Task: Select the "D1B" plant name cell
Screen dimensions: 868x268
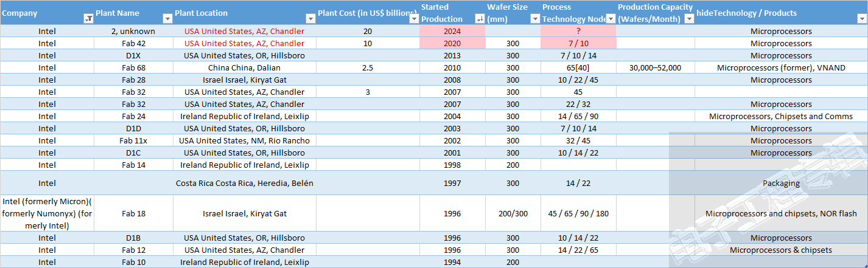Action: [133, 238]
